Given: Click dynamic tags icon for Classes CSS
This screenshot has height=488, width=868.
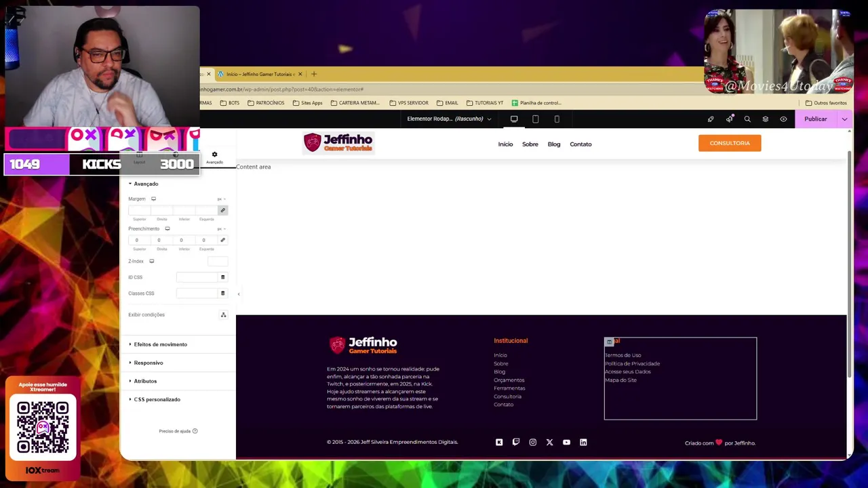Looking at the screenshot, I should pyautogui.click(x=222, y=293).
